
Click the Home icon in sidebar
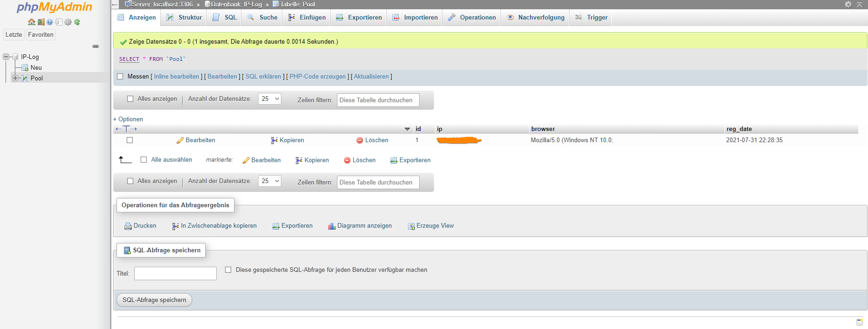pos(32,22)
